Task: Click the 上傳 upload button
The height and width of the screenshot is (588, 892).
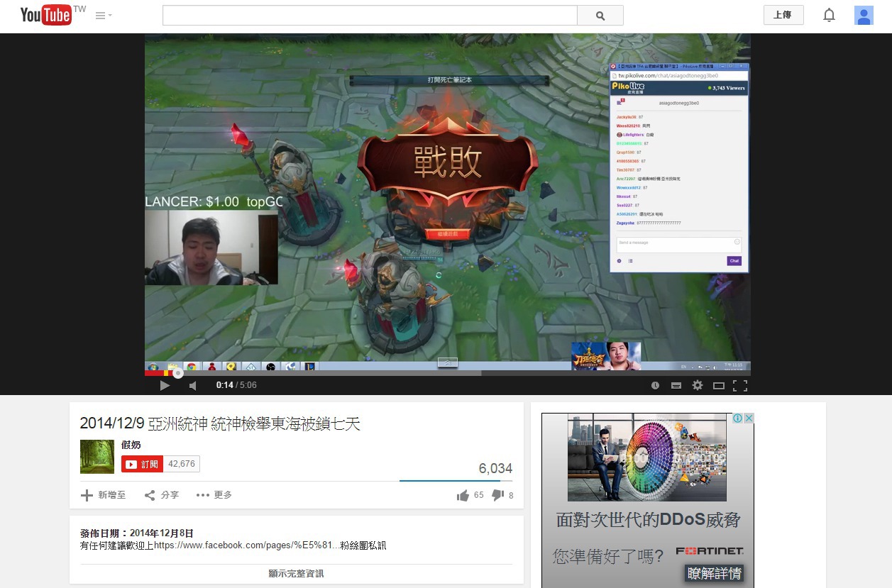Action: (x=783, y=15)
